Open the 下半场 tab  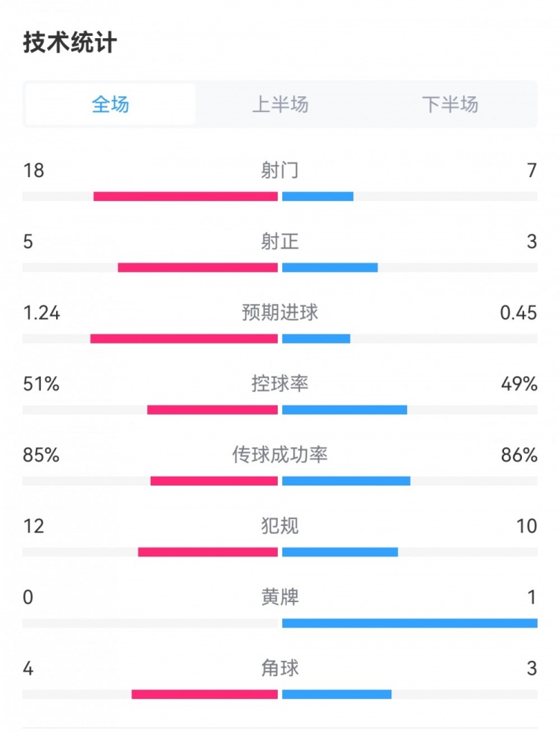[450, 105]
